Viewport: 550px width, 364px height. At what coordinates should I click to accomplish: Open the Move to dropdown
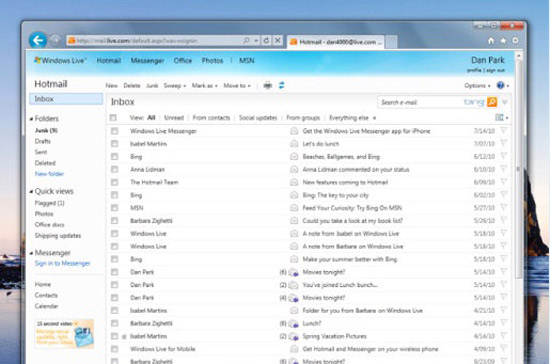point(237,86)
